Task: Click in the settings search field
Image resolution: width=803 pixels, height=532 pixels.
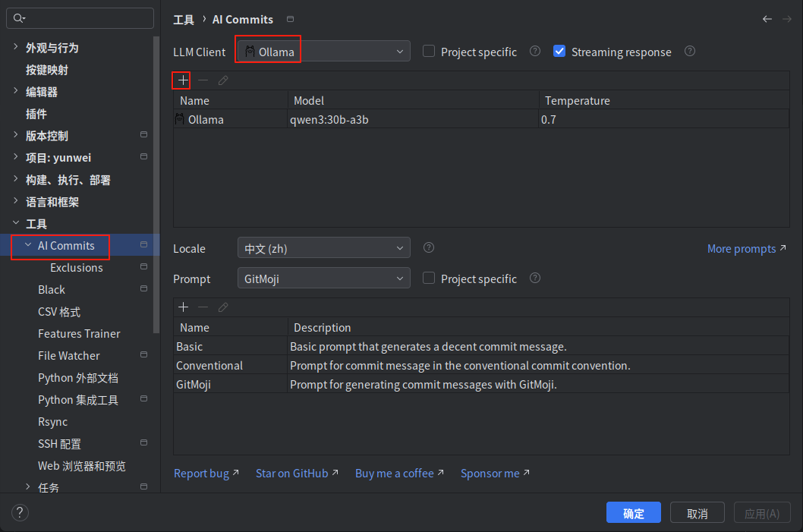Action: point(80,18)
